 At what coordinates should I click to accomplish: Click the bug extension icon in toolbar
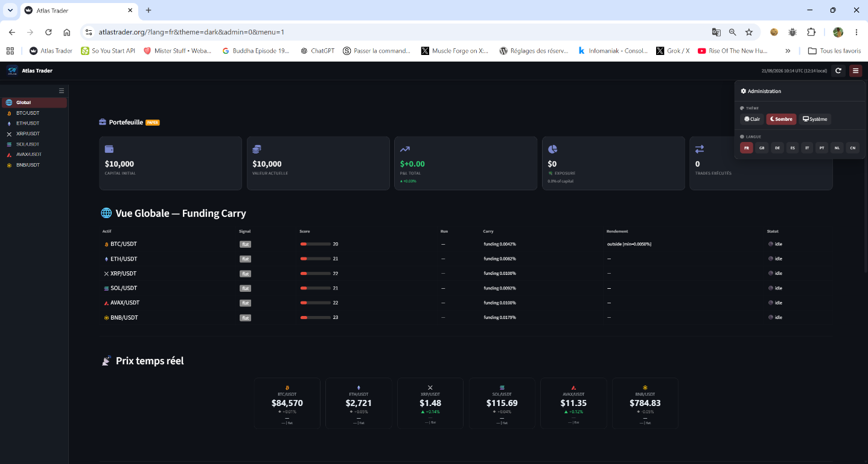[793, 32]
